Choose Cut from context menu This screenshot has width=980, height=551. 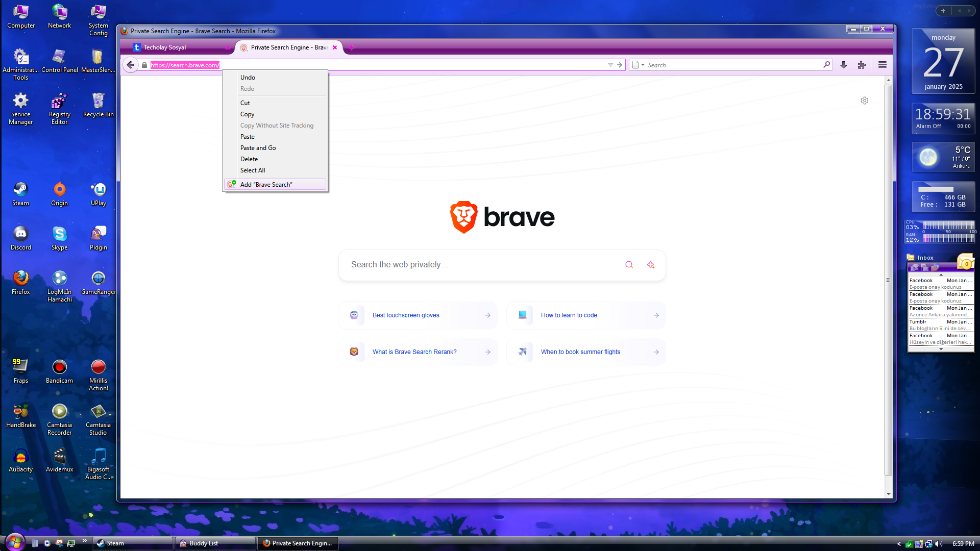pos(275,103)
